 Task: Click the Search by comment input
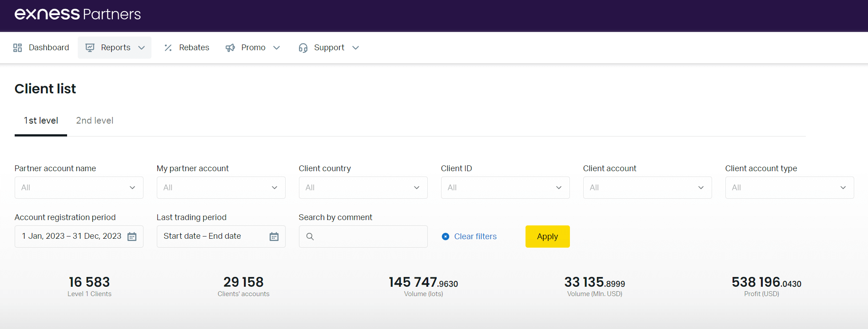[363, 237]
